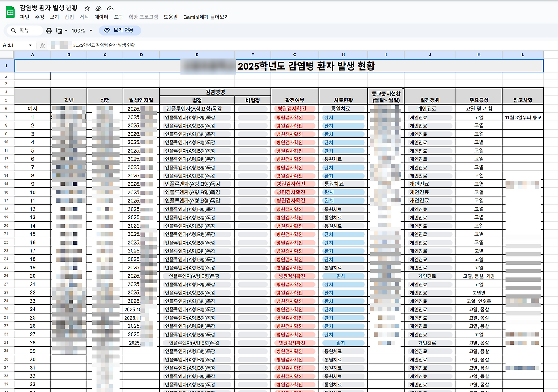Select column H header
Viewport: 558px width, 392px height.
click(x=344, y=55)
